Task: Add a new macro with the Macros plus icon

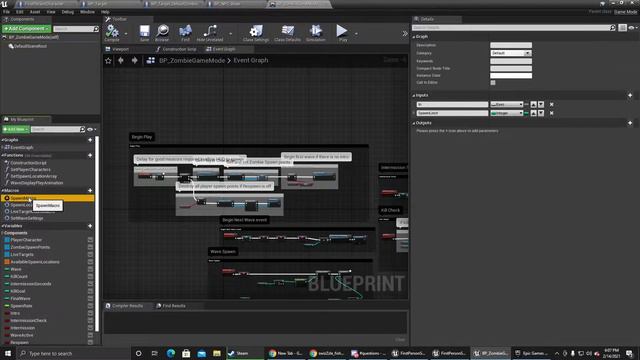Action: [90, 190]
